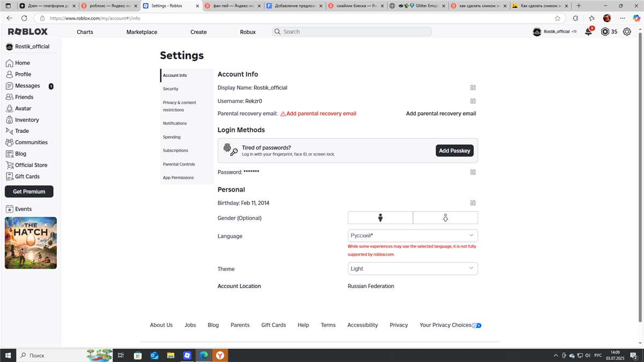Open Your Privacy Choices footer link

pyautogui.click(x=450, y=325)
